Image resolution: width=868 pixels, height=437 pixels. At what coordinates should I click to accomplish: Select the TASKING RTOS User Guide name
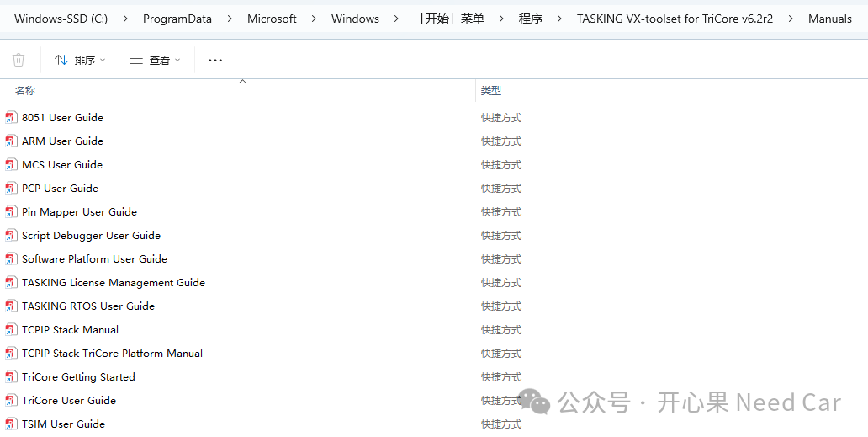[x=88, y=306]
